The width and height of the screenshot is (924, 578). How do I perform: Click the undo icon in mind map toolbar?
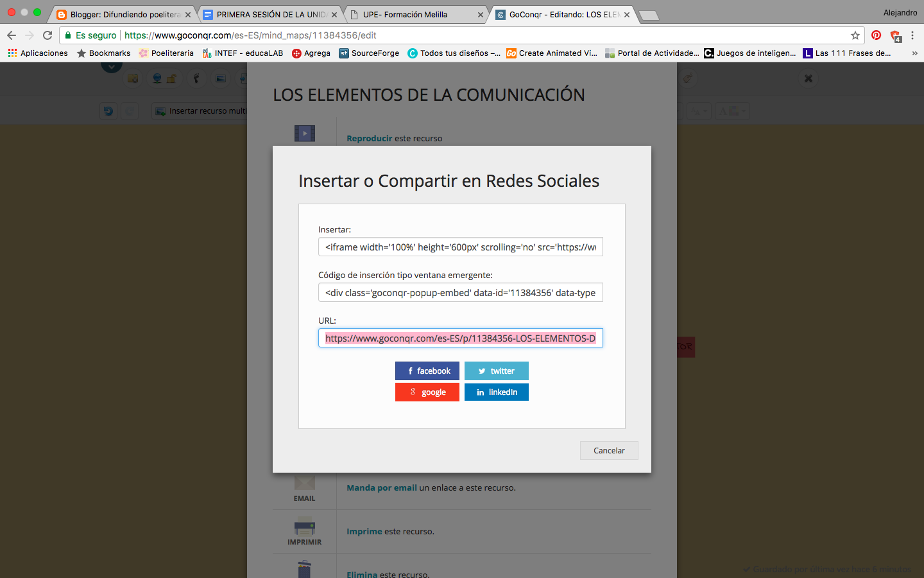(x=108, y=111)
